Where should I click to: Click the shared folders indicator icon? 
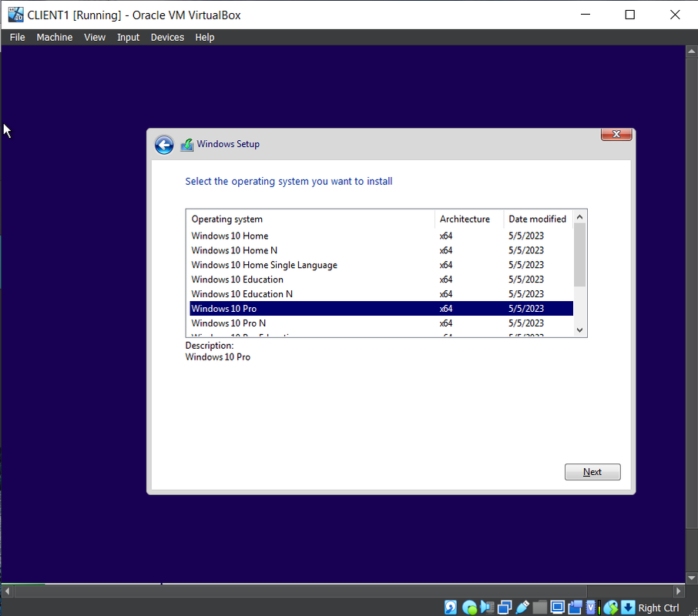(x=539, y=607)
